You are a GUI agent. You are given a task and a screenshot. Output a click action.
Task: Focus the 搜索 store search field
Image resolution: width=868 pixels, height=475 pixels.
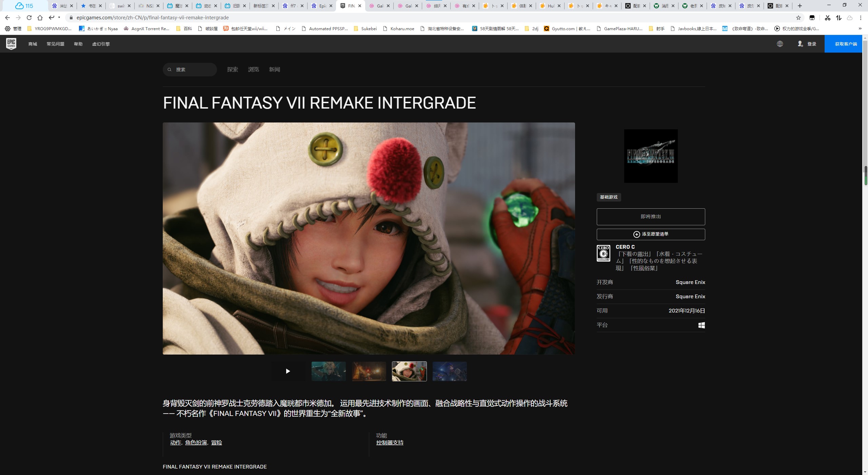(x=190, y=70)
